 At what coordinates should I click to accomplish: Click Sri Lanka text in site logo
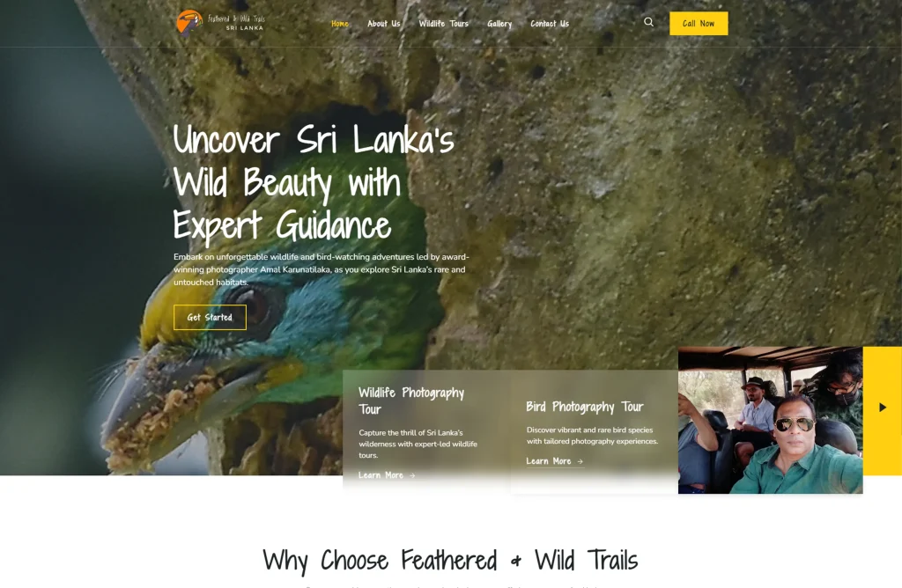pyautogui.click(x=245, y=27)
